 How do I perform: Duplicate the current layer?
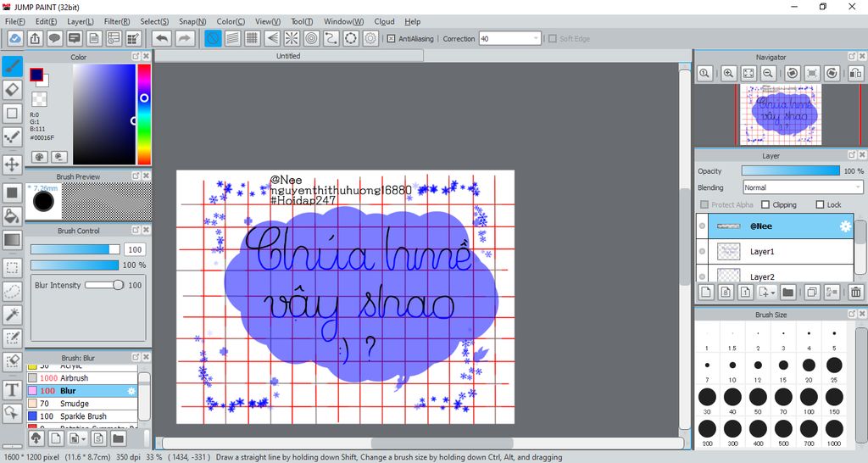(812, 292)
